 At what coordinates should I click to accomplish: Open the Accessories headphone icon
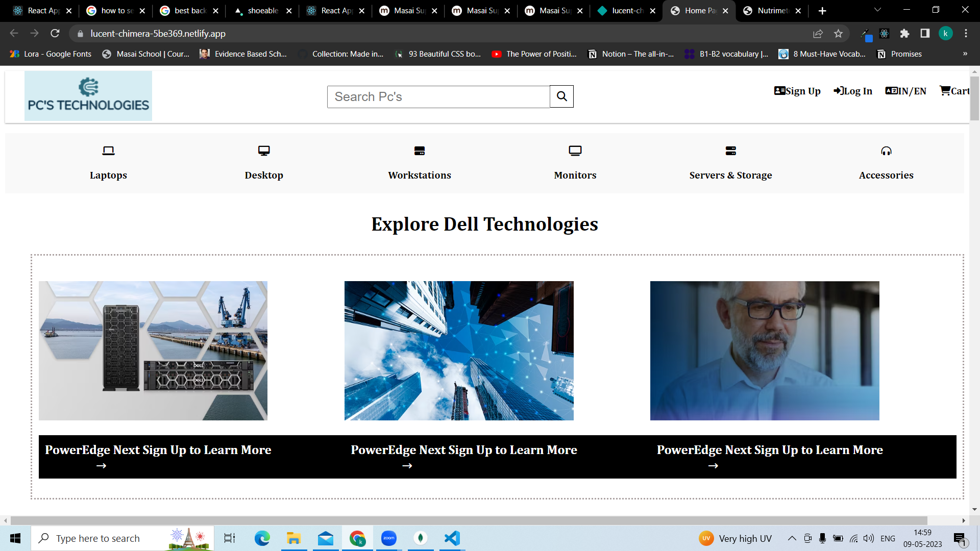pos(886,151)
